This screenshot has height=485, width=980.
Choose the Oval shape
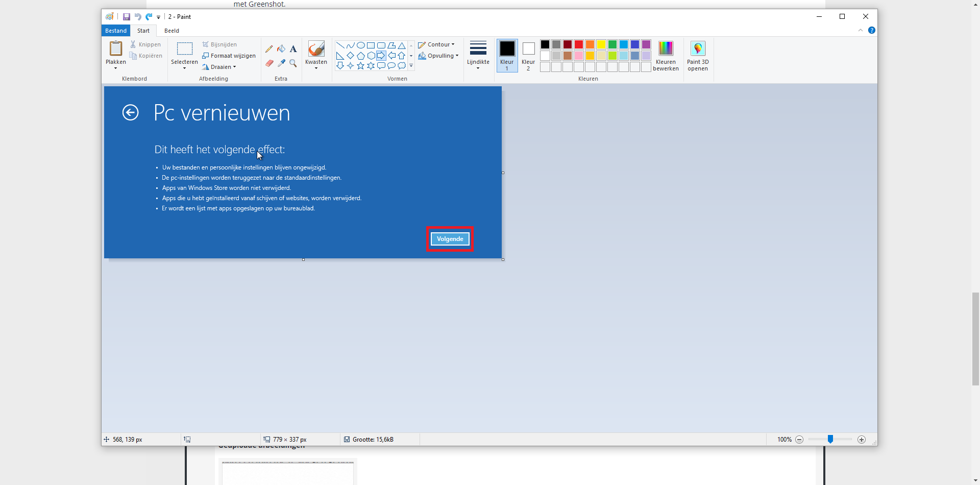(361, 45)
